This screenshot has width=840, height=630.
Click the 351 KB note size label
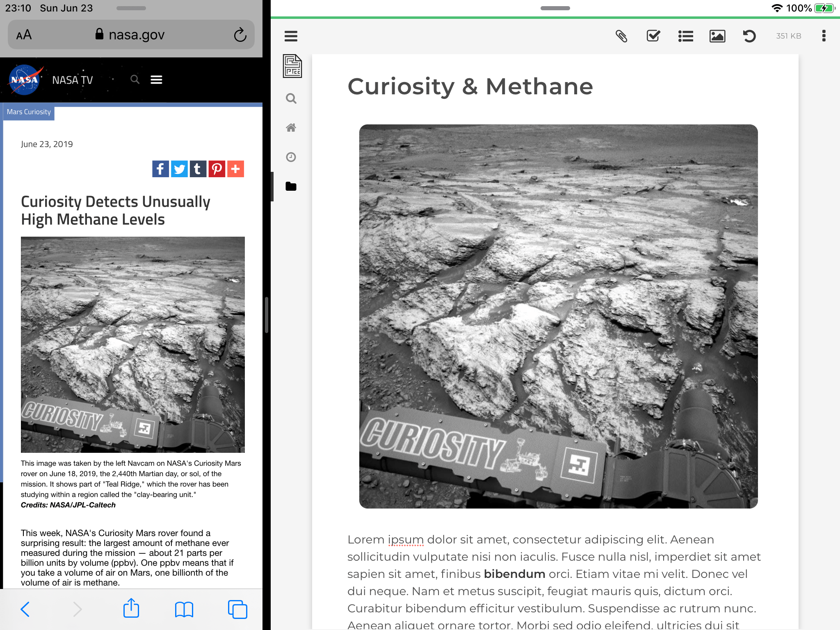pos(788,36)
